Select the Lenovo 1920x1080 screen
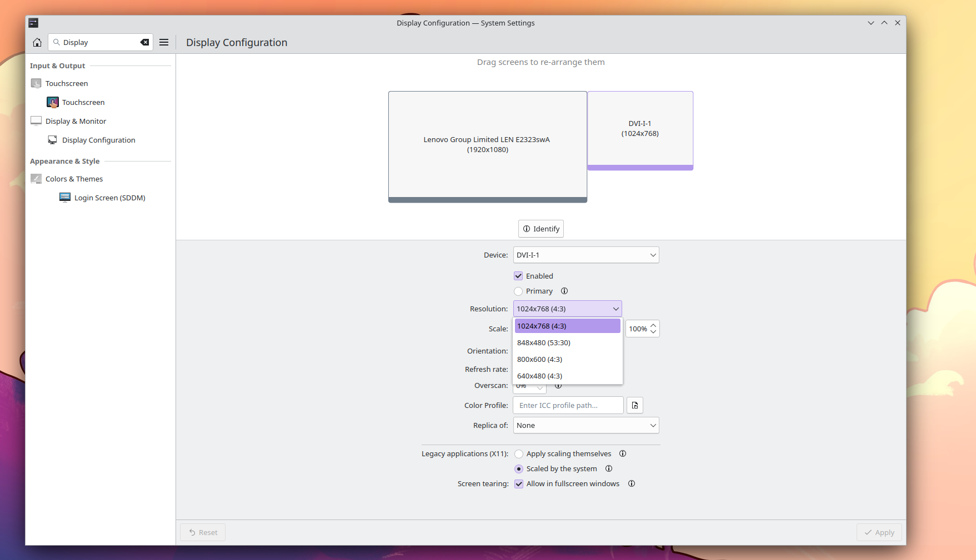The image size is (976, 560). (487, 145)
